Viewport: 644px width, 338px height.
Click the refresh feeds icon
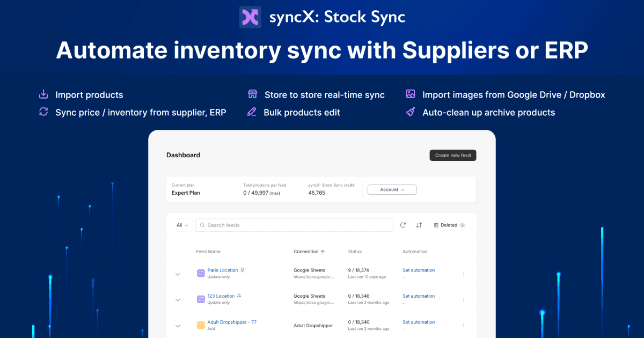click(403, 225)
